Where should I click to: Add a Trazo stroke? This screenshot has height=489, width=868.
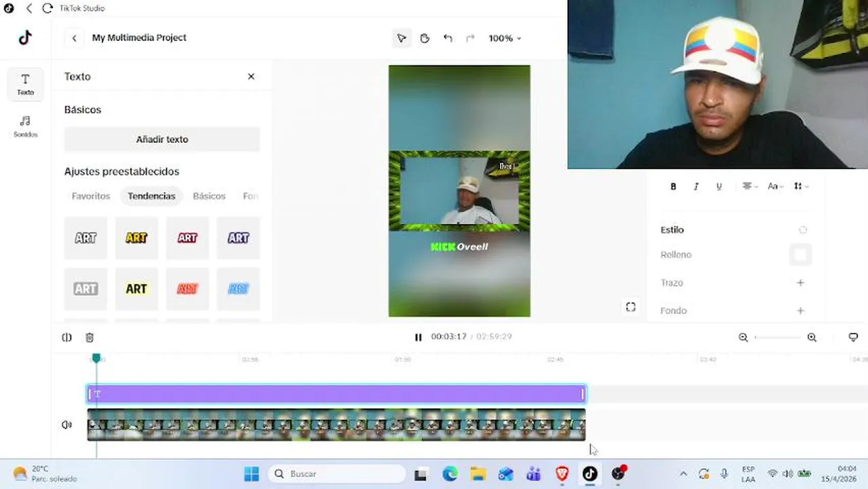800,283
